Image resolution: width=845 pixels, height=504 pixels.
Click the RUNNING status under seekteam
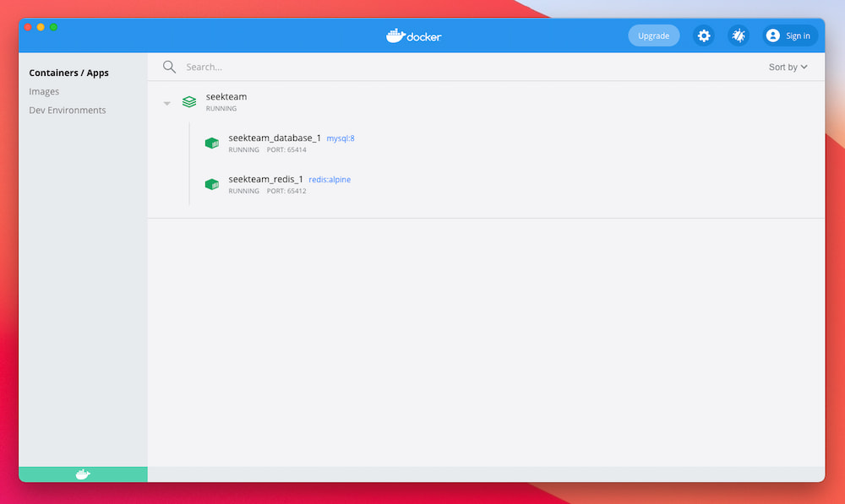pos(221,108)
